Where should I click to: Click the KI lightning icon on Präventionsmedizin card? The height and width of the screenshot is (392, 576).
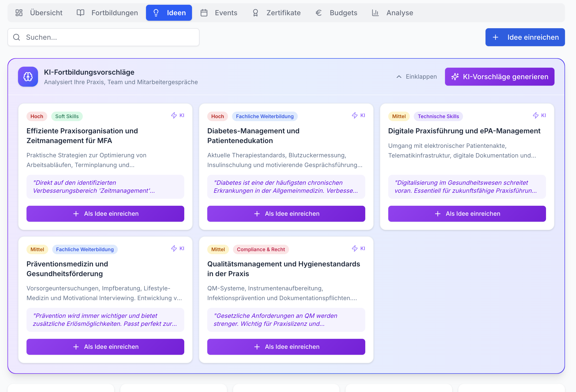[174, 248]
